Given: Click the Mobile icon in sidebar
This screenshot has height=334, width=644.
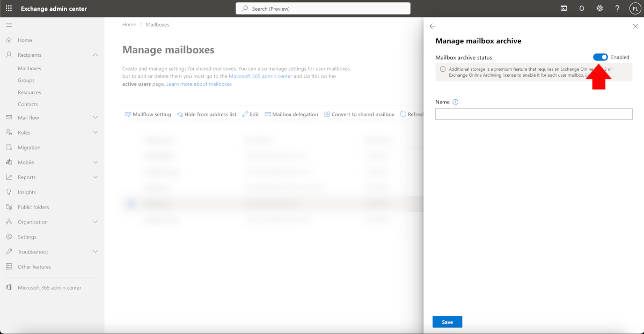Looking at the screenshot, I should tap(9, 162).
